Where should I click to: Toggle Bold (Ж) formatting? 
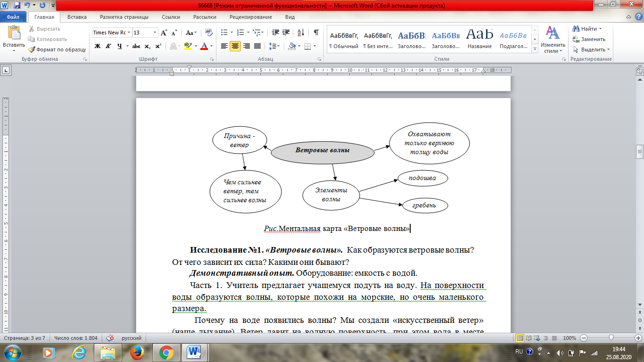98,46
